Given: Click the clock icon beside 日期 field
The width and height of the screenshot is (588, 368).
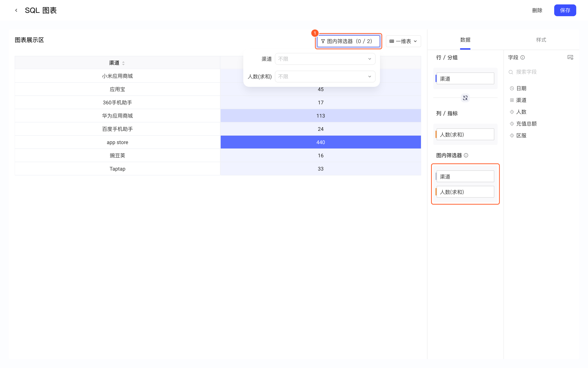Looking at the screenshot, I should pyautogui.click(x=512, y=88).
